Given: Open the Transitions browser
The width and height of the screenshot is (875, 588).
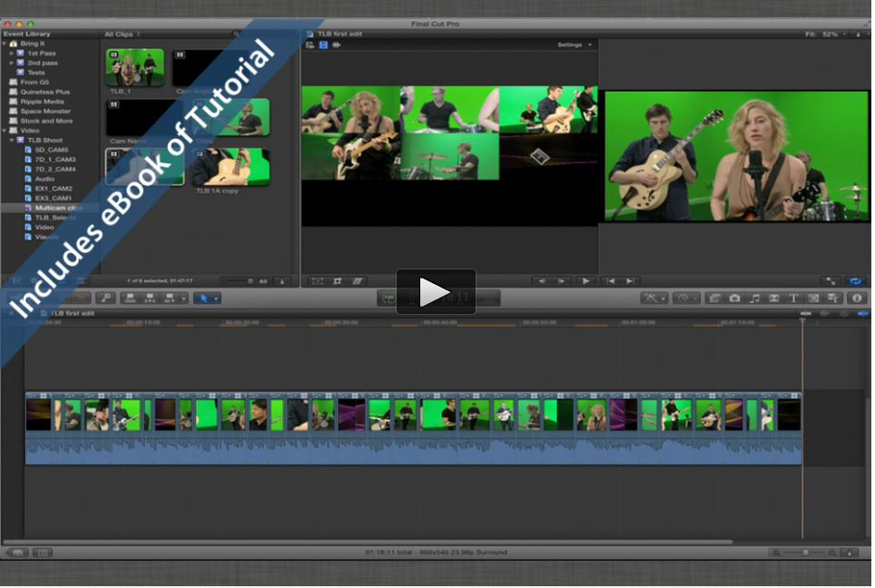Looking at the screenshot, I should point(774,299).
